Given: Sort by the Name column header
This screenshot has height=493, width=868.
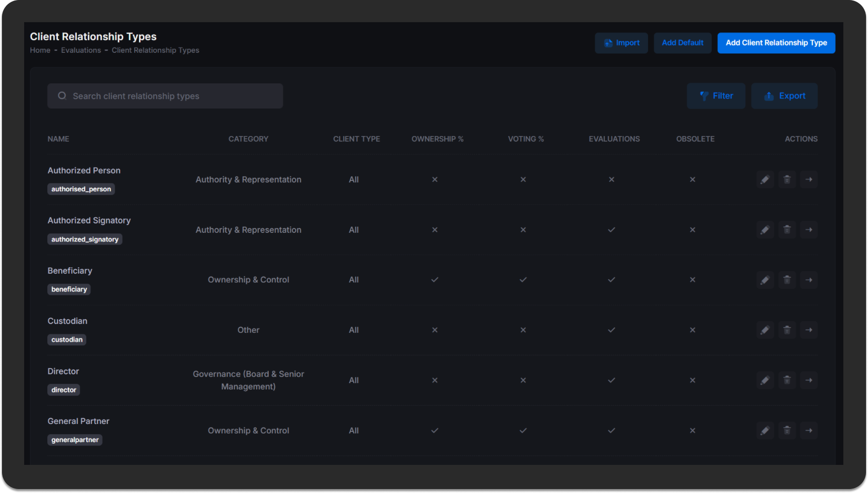Looking at the screenshot, I should click(x=58, y=139).
